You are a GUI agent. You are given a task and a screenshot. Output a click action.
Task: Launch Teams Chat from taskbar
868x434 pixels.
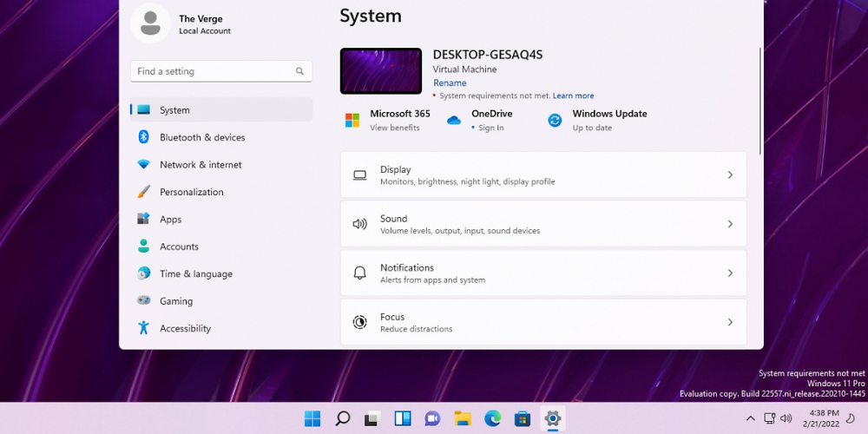click(x=432, y=418)
